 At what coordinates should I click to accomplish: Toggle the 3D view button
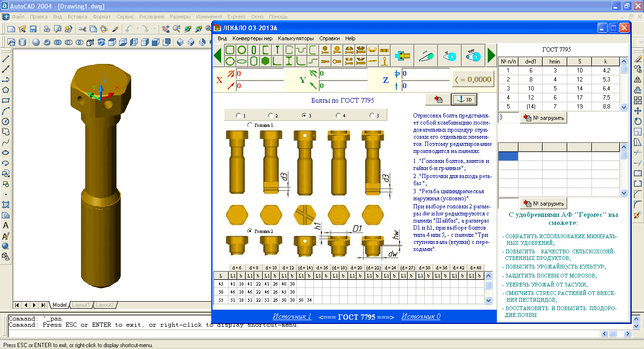point(464,99)
